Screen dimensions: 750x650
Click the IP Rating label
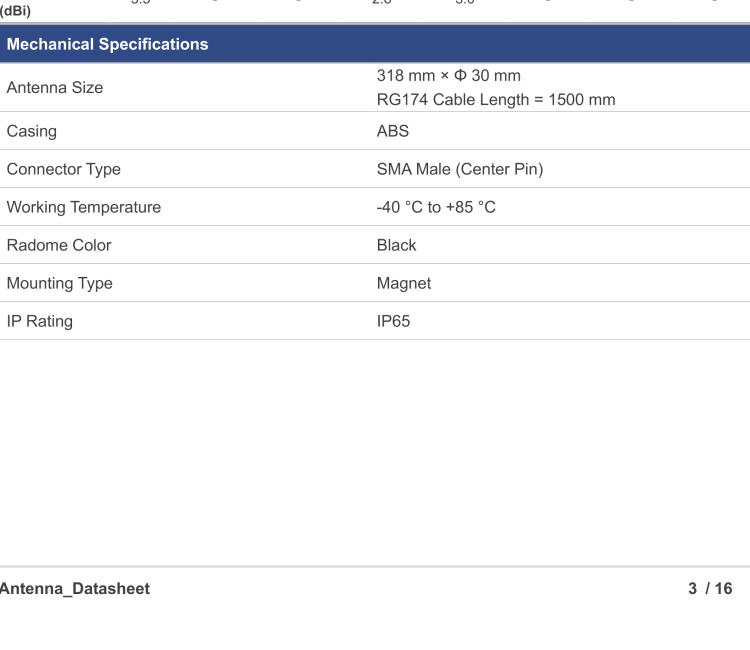[40, 321]
